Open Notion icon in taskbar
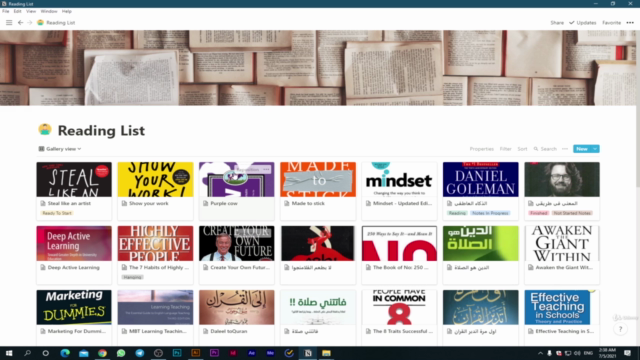This screenshot has width=640, height=360. [x=308, y=353]
